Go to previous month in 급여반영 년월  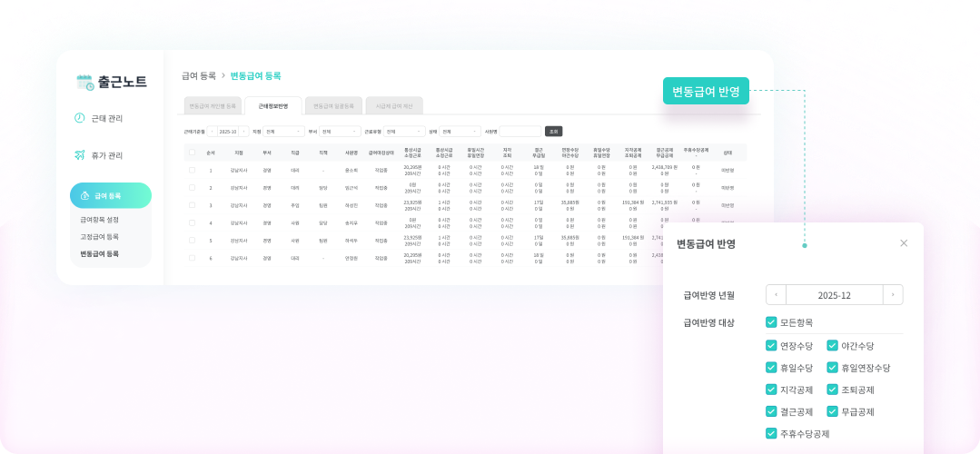tap(776, 295)
